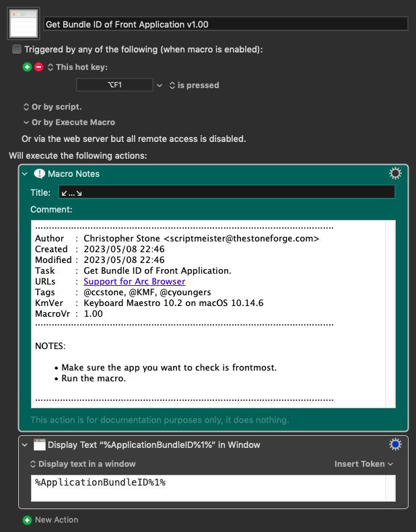Open 'Support for Arc Browser' link
This screenshot has width=416, height=532.
pos(135,282)
